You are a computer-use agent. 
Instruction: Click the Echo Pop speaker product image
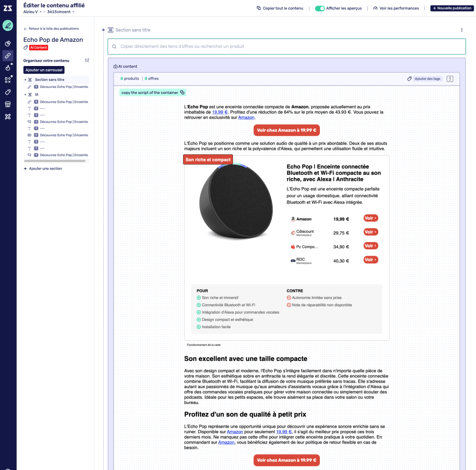tap(236, 201)
